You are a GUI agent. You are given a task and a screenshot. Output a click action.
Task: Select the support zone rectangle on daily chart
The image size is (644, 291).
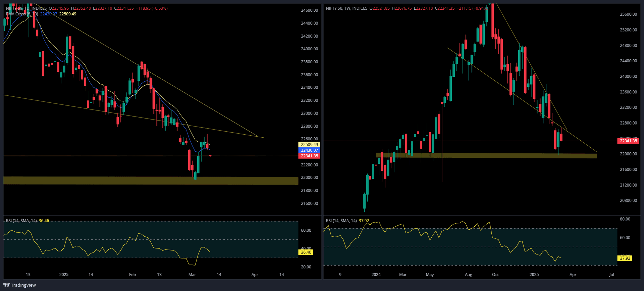[x=151, y=181]
